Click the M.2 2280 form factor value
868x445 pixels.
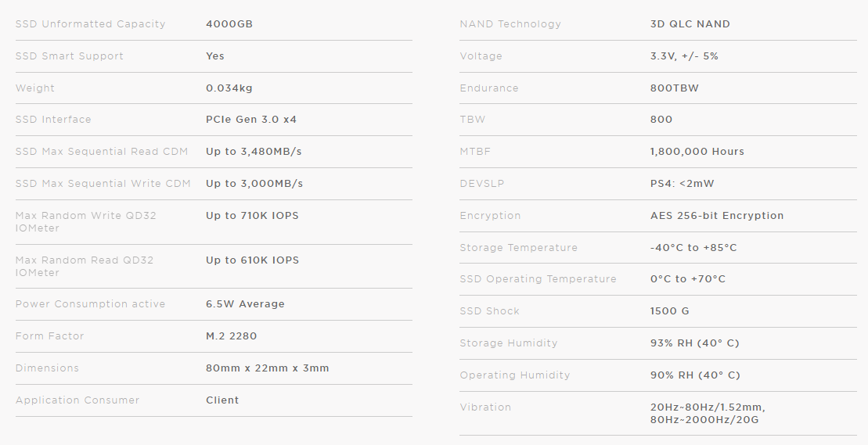(x=231, y=336)
